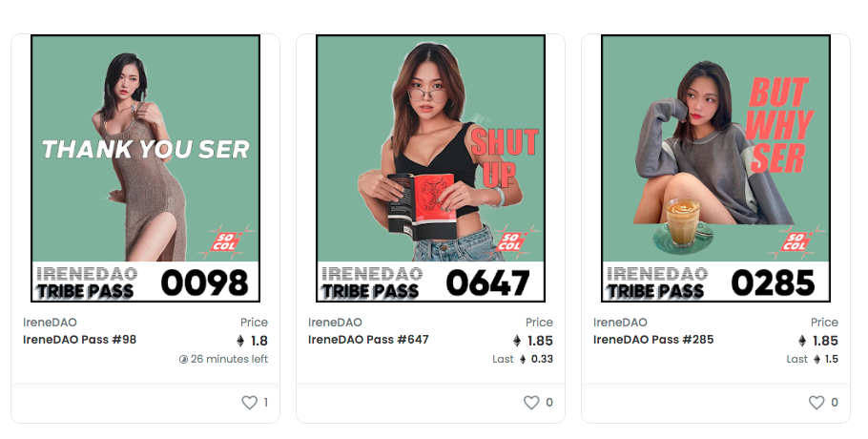868x439 pixels.
Task: Visit IreneDAO collection from third card
Action: tap(621, 323)
